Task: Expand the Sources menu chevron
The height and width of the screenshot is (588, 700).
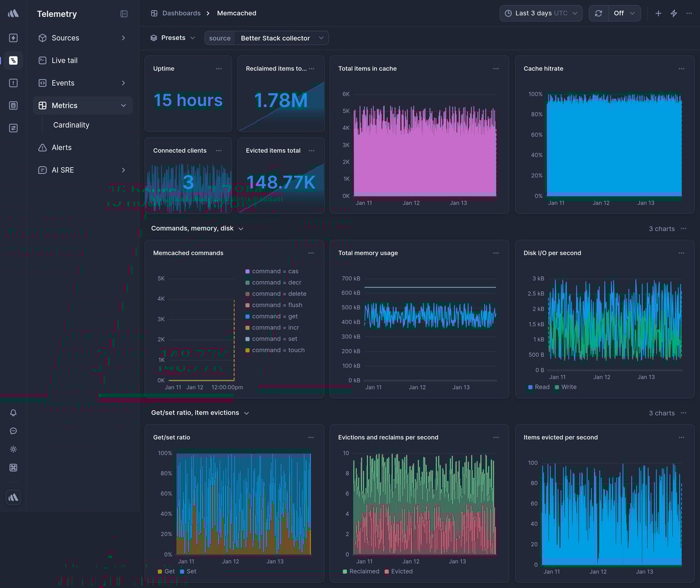Action: pos(124,38)
